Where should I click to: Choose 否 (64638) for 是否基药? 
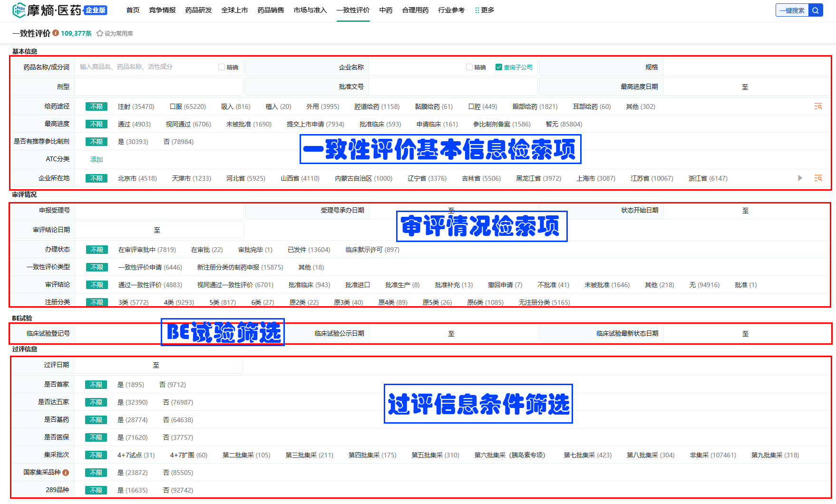[178, 420]
